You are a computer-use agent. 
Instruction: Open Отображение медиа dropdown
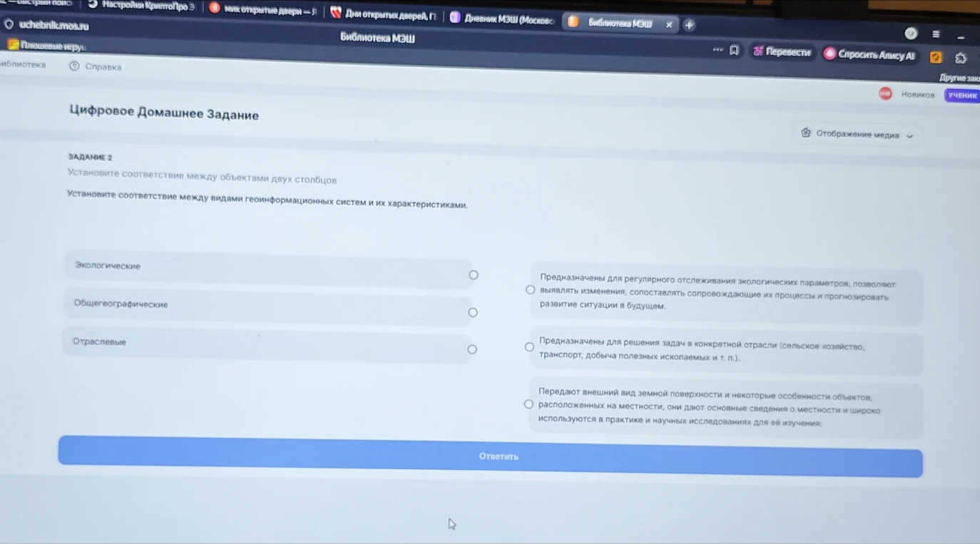tap(857, 134)
